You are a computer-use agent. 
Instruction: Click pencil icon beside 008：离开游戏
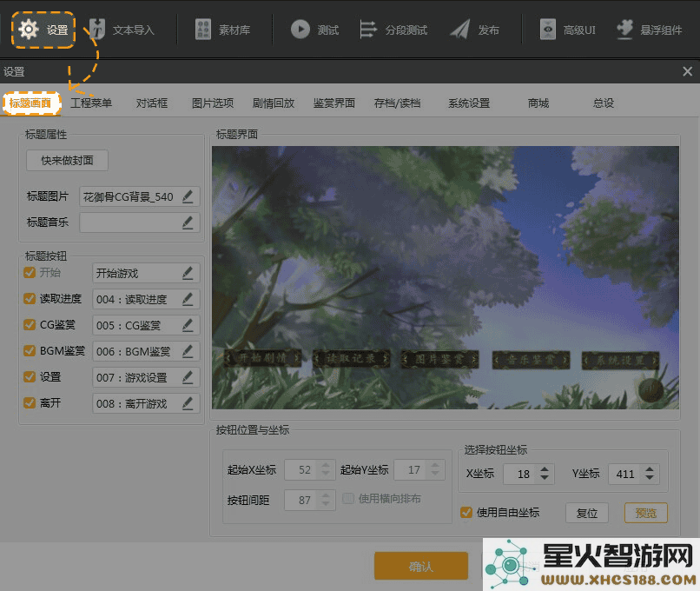coord(188,403)
